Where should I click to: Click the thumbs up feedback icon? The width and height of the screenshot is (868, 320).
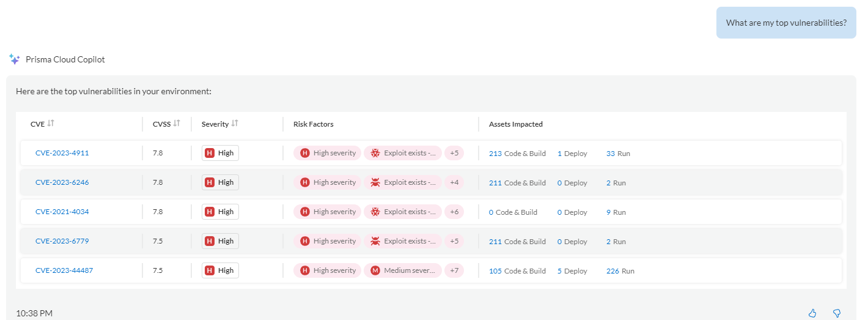click(812, 313)
